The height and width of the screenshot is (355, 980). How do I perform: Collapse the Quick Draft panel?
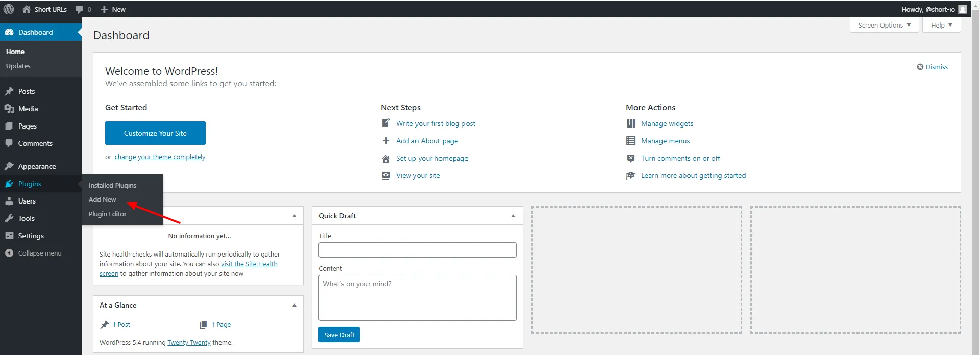point(513,216)
